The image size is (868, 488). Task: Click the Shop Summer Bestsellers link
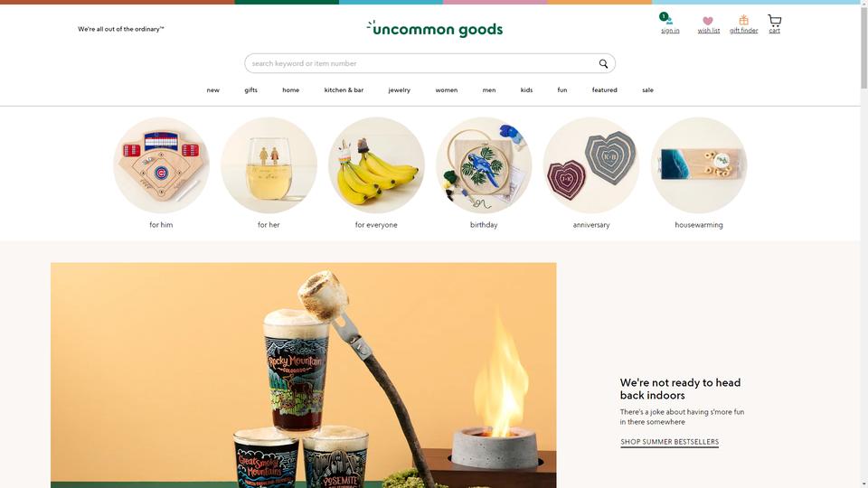[669, 442]
